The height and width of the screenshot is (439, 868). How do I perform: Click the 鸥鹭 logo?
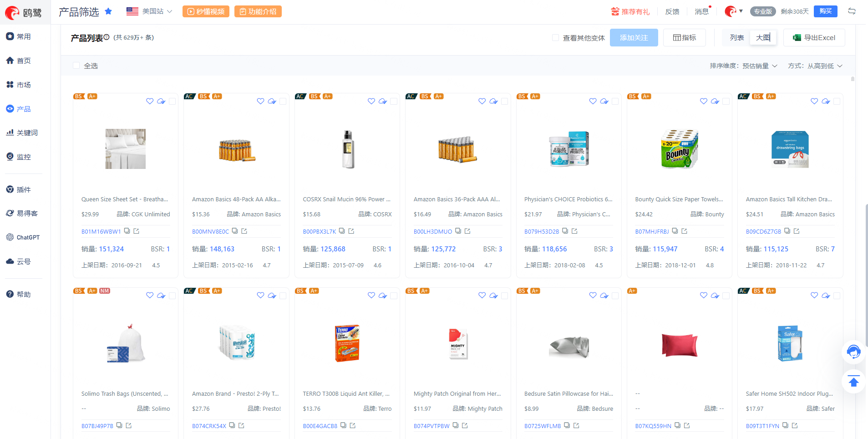coord(23,12)
